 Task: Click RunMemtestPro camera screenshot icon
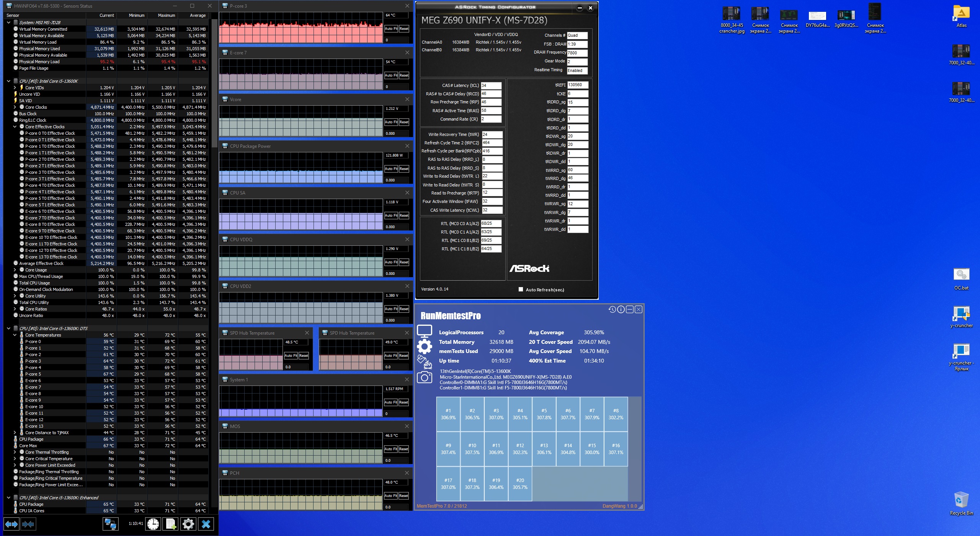[425, 377]
